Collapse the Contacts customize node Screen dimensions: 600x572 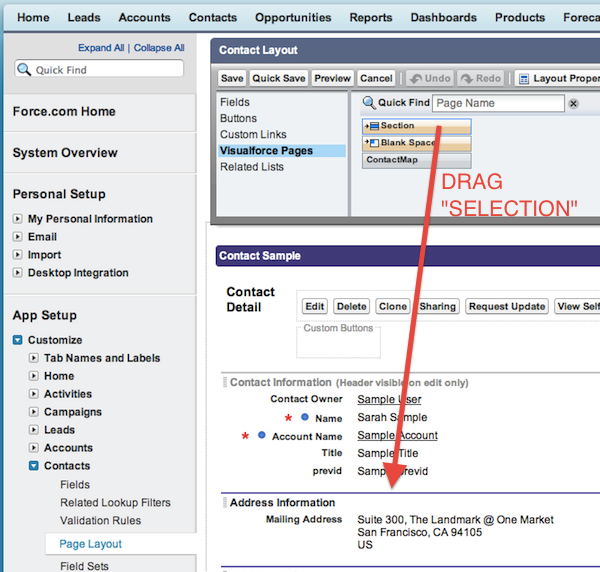tap(34, 466)
